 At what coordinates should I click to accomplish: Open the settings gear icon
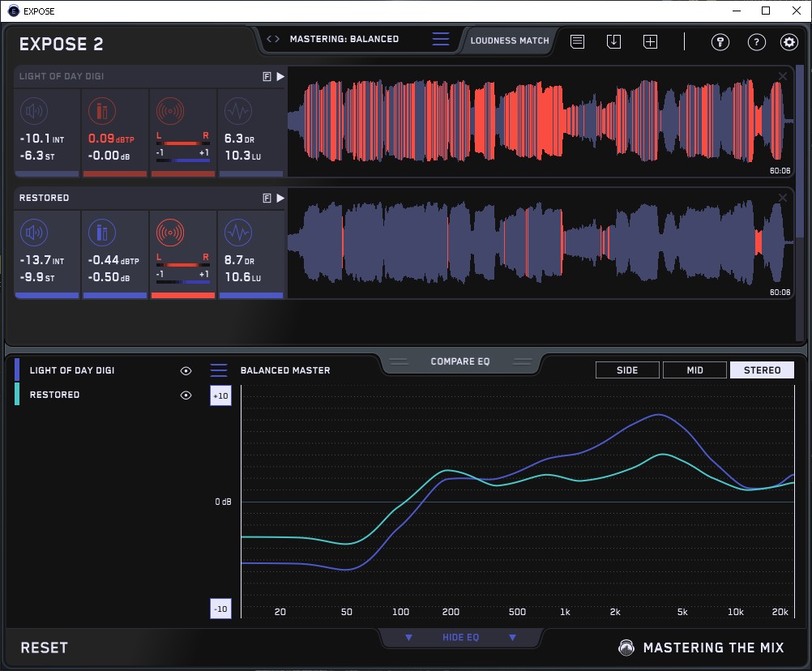coord(788,42)
